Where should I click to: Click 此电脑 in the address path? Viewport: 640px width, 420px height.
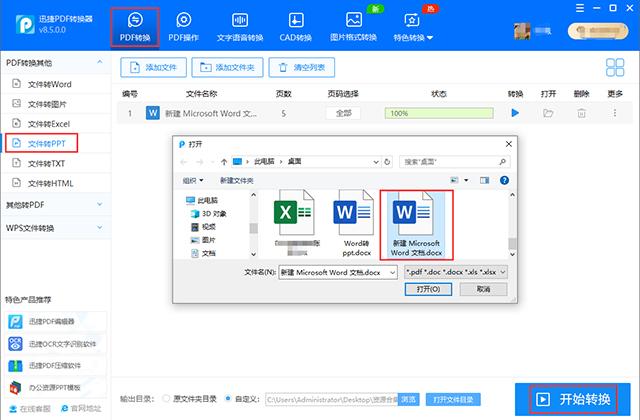pyautogui.click(x=264, y=162)
